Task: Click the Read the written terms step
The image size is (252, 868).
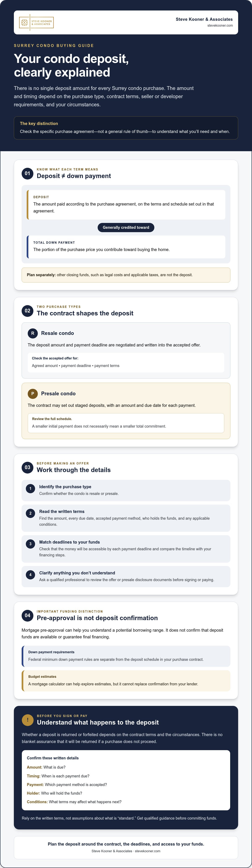Action: [126, 518]
